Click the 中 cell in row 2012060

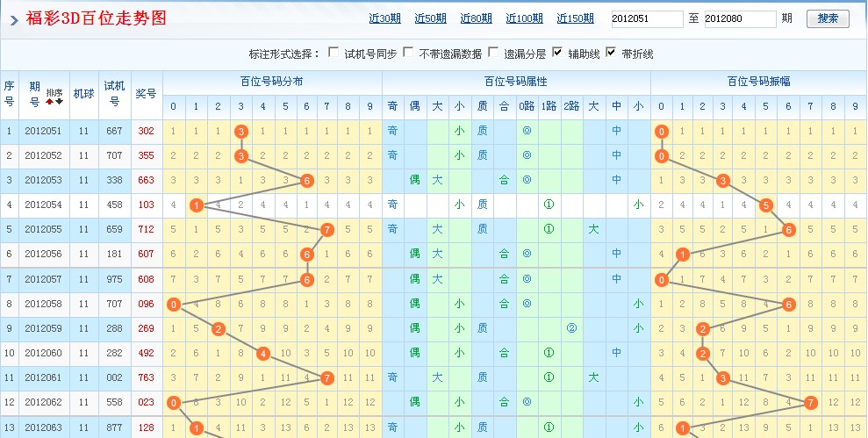point(616,353)
